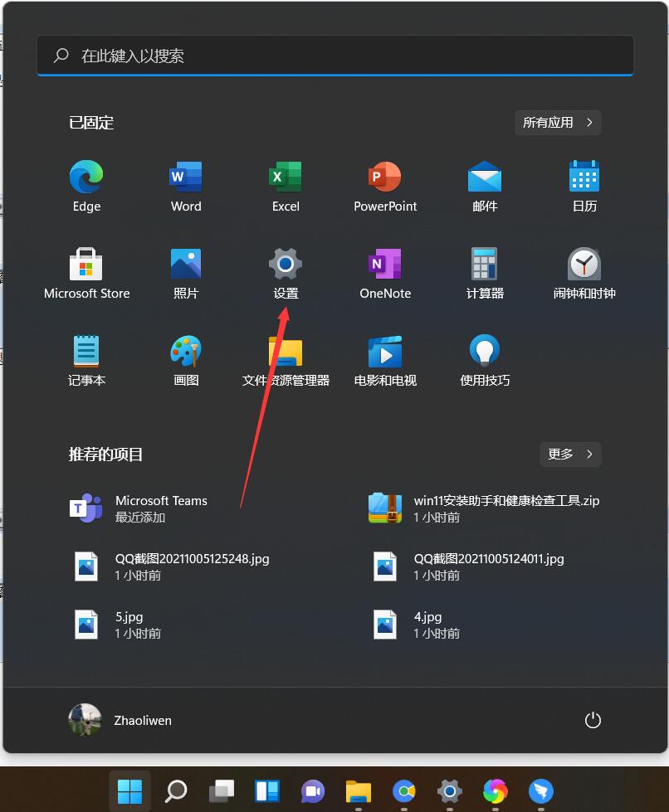
Task: Open the 画图 Paint app
Action: tap(185, 350)
